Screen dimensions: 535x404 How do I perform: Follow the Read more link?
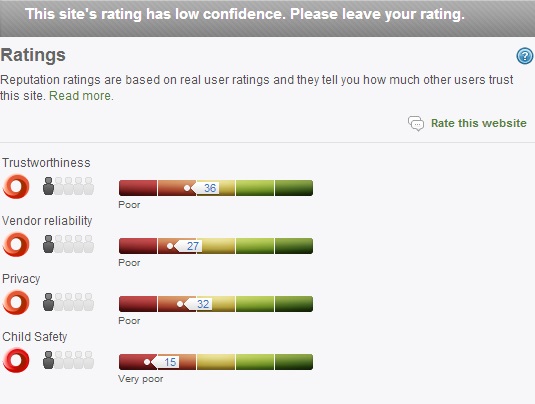(81, 96)
